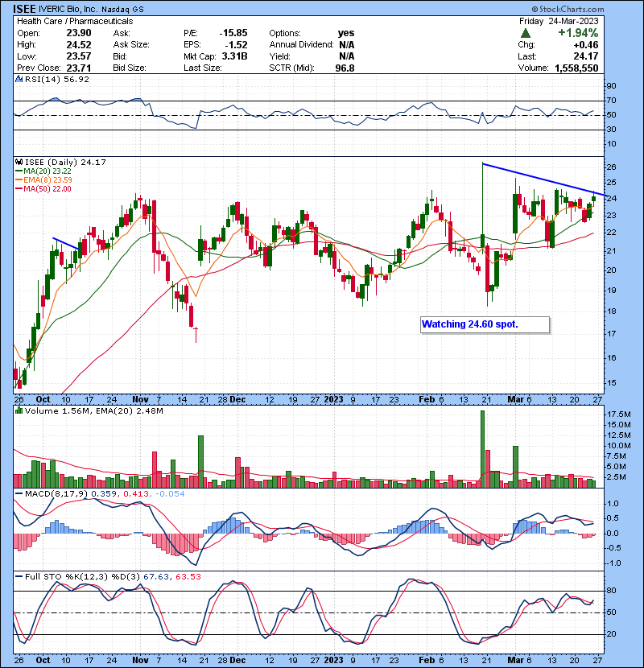Click the tallest green volume bar near Feb 21
The width and height of the screenshot is (644, 668).
[482, 449]
